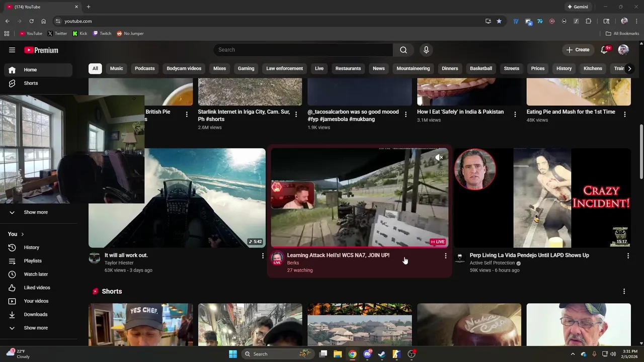Open the Kick bookmark
This screenshot has width=644, height=362.
79,34
